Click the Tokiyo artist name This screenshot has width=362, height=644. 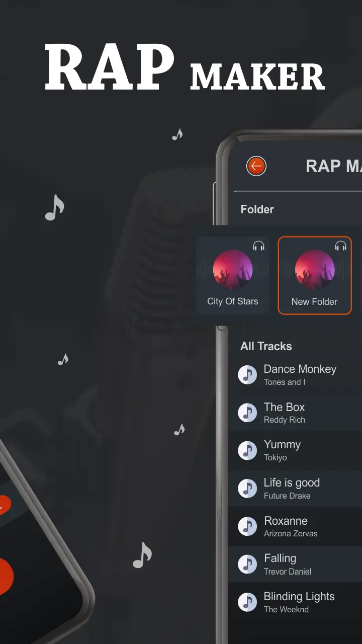click(276, 458)
